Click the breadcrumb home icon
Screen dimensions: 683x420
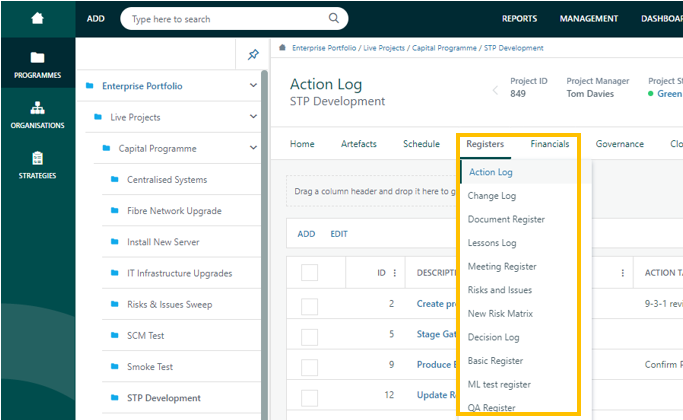tap(282, 47)
